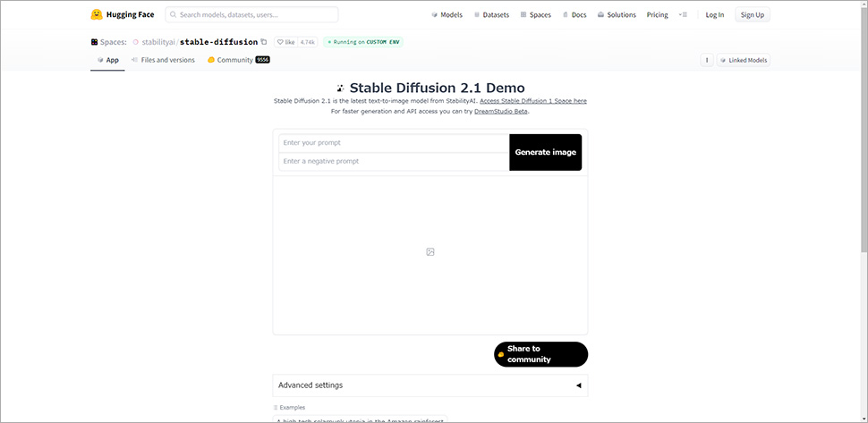Open the more navigation menu icon
The image size is (868, 423).
(683, 15)
